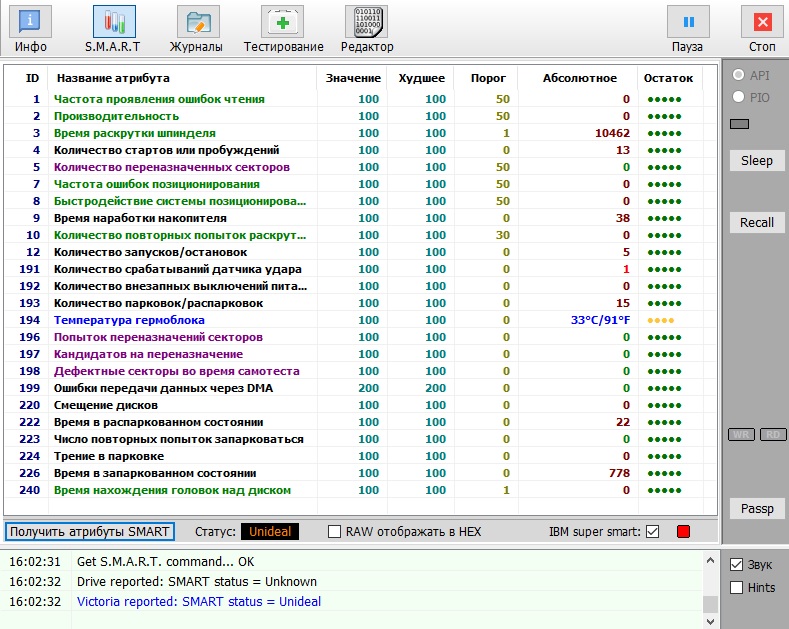Image resolution: width=789 pixels, height=629 pixels.
Task: Select Количество запусков/остановок row
Action: (360, 252)
